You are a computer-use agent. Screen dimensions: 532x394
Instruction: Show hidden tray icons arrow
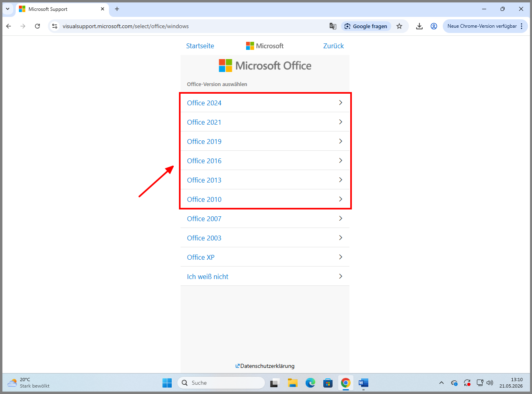pos(442,383)
